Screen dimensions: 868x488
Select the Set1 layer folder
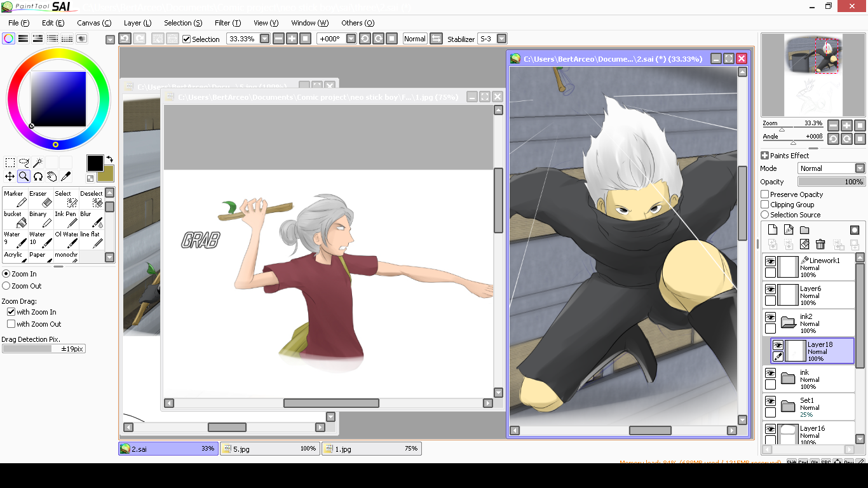point(814,407)
